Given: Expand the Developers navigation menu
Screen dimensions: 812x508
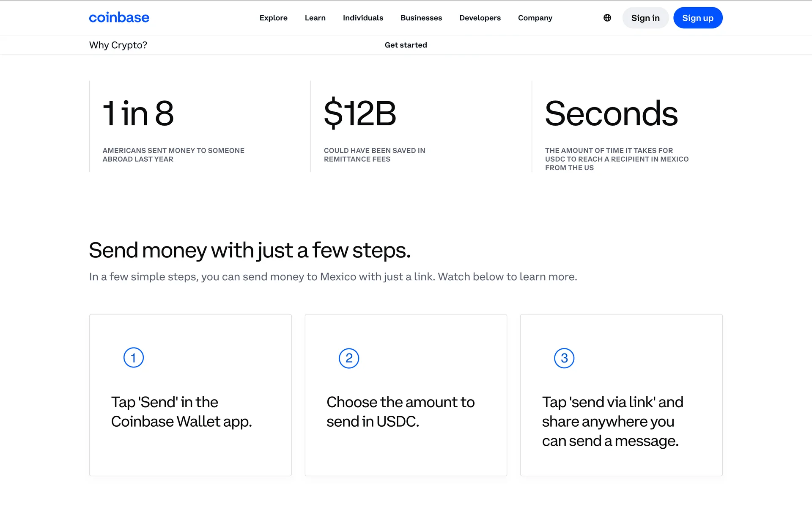Looking at the screenshot, I should (x=480, y=18).
